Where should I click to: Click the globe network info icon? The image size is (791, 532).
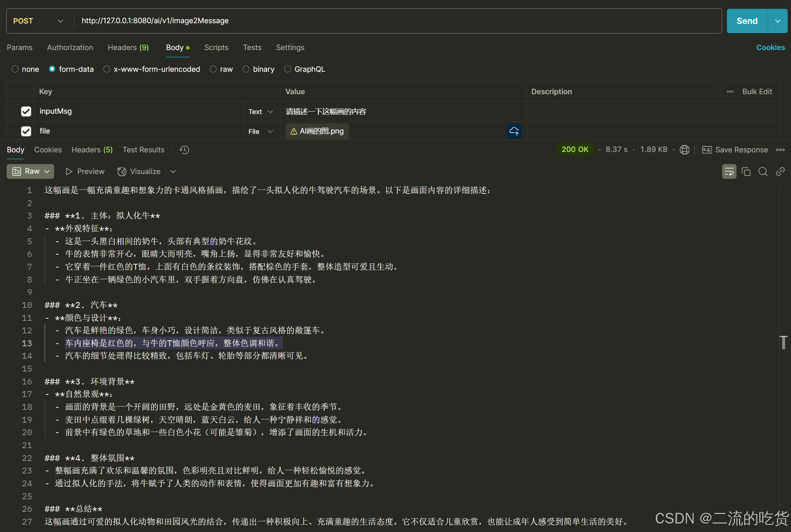pos(685,150)
